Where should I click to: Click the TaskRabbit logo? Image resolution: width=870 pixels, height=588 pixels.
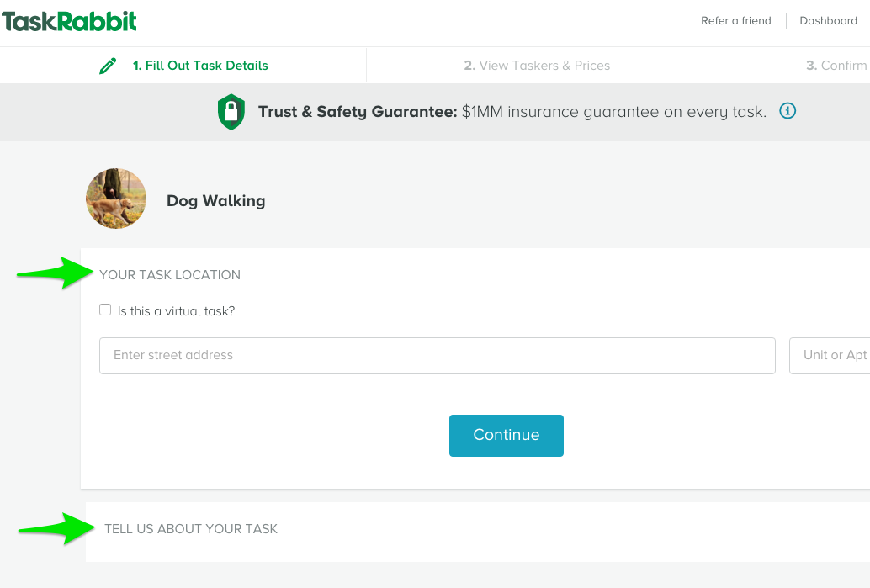pyautogui.click(x=69, y=21)
